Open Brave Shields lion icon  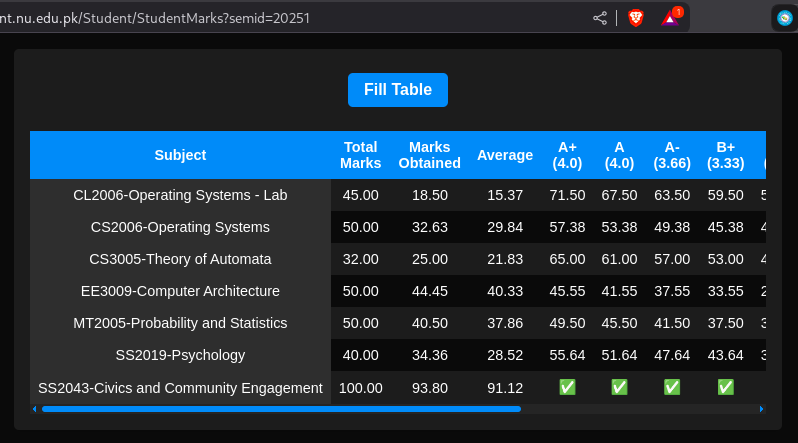click(x=636, y=18)
